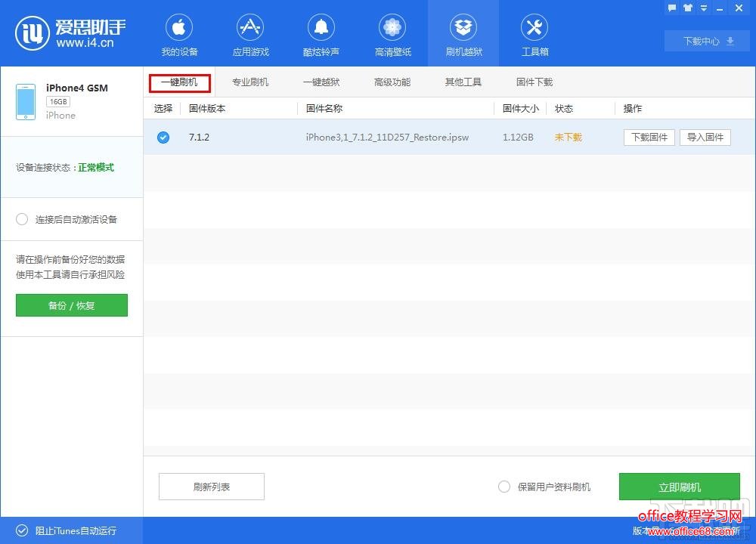Image resolution: width=756 pixels, height=544 pixels.
Task: Switch to 专业刷机 tab
Action: click(250, 82)
